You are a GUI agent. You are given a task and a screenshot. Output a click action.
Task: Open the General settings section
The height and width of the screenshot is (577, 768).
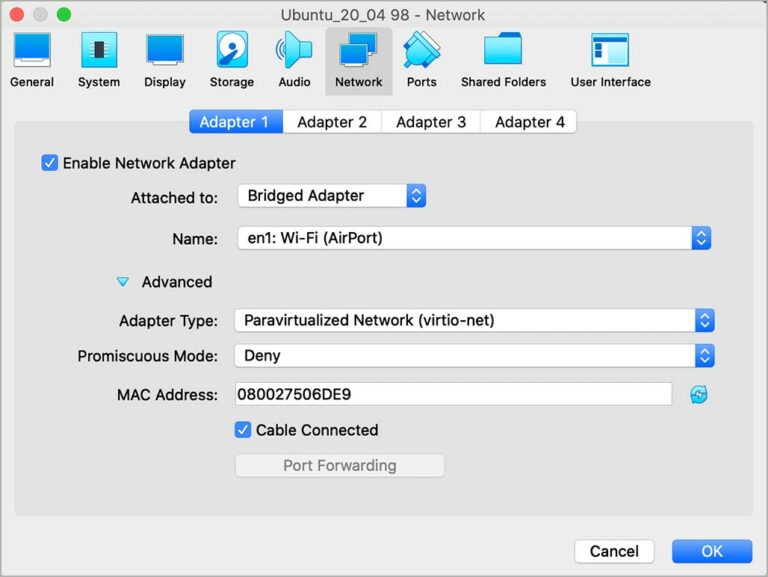click(x=32, y=59)
